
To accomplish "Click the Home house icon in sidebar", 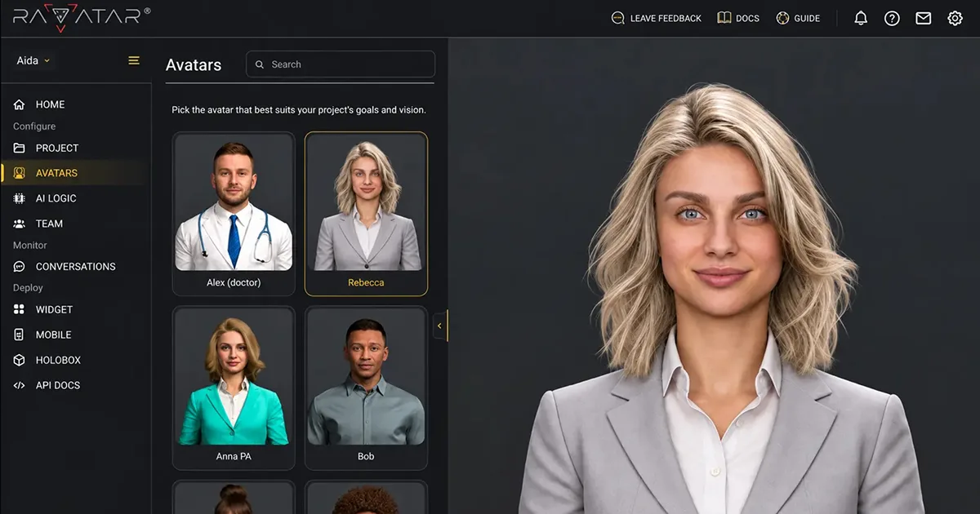I will [20, 104].
